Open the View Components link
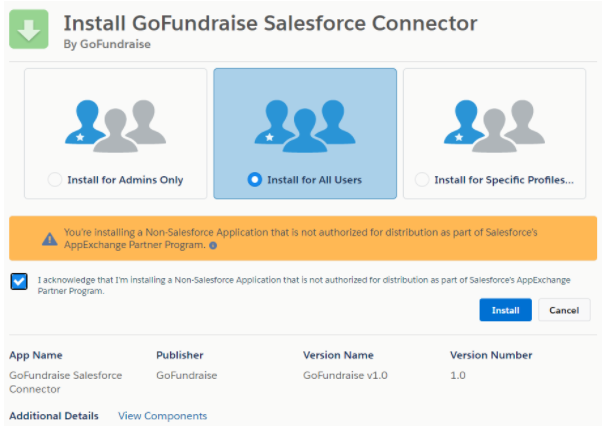Viewport: 602px width, 426px height. point(162,416)
